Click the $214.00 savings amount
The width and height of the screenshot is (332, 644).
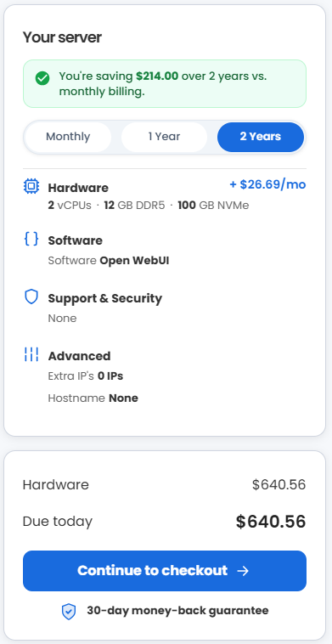pyautogui.click(x=157, y=76)
